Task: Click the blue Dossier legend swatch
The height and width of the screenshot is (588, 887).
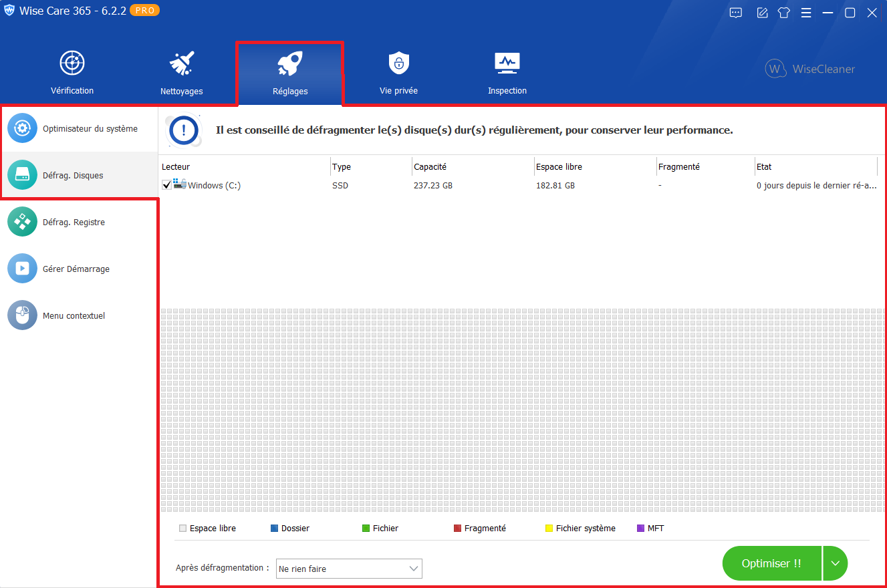Action: pyautogui.click(x=274, y=529)
